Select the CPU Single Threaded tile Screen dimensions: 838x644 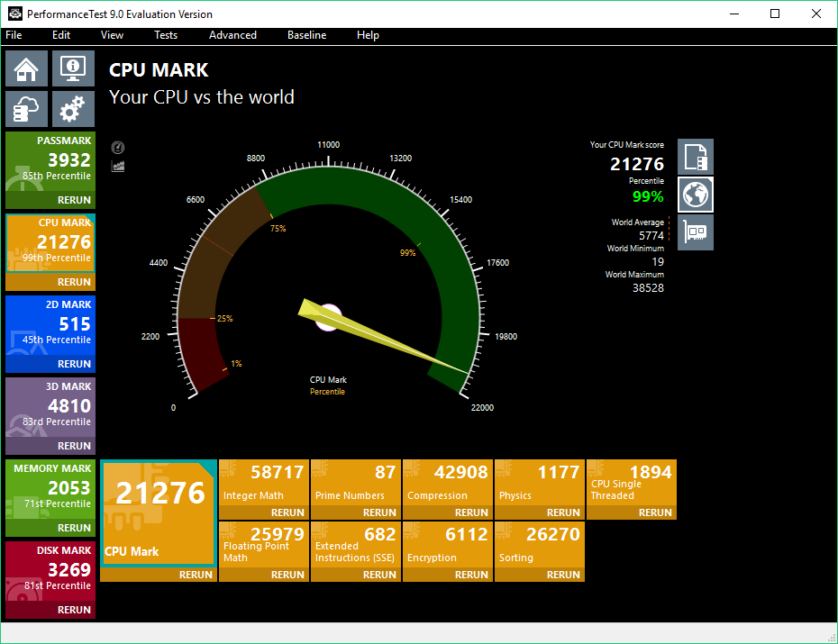[632, 482]
